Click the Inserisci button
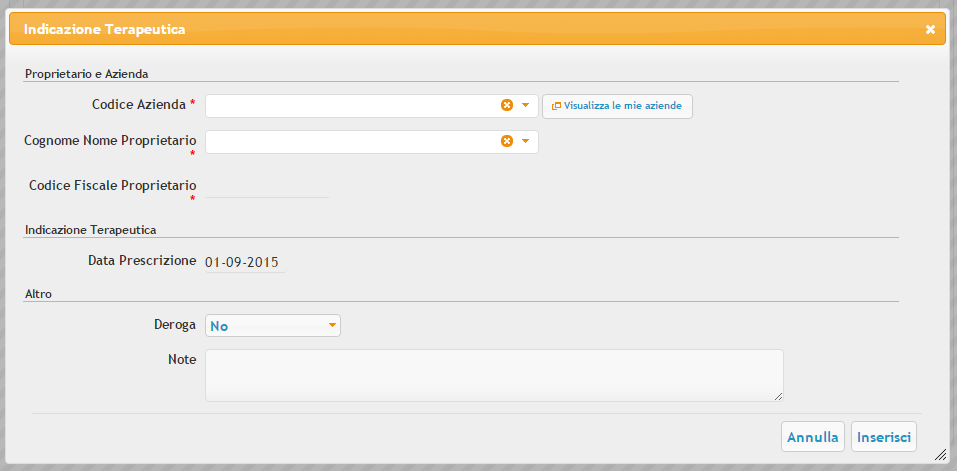Image resolution: width=957 pixels, height=471 pixels. [x=884, y=437]
